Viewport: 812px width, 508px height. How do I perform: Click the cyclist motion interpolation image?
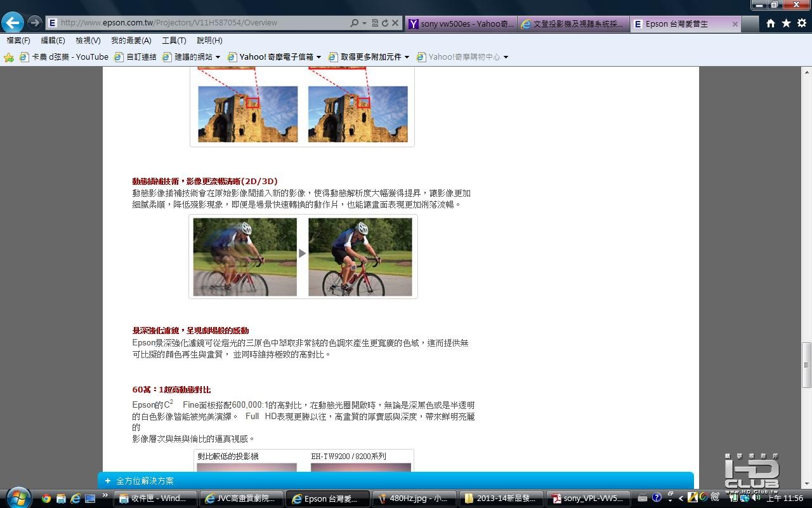[x=303, y=257]
